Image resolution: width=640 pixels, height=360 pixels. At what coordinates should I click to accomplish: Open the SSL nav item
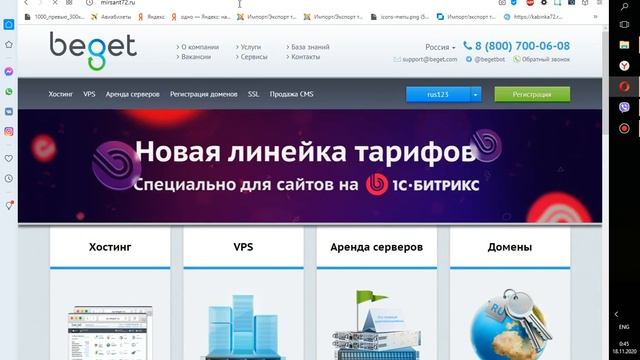point(253,94)
